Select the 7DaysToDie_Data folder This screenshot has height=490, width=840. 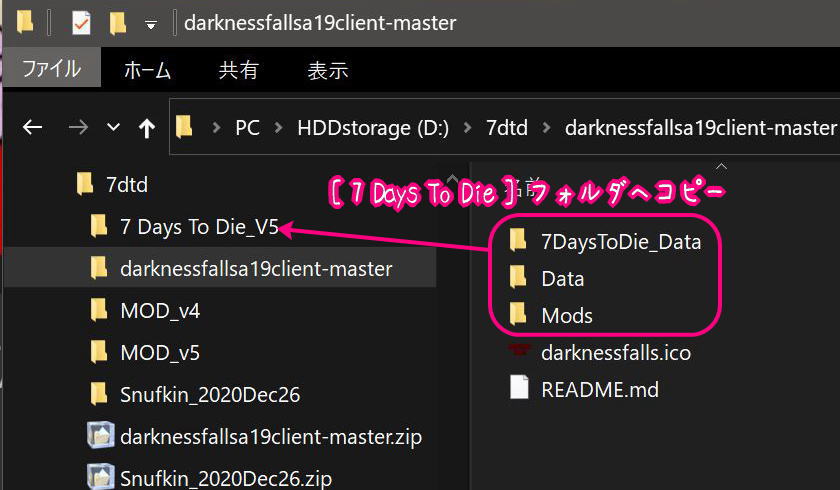605,242
